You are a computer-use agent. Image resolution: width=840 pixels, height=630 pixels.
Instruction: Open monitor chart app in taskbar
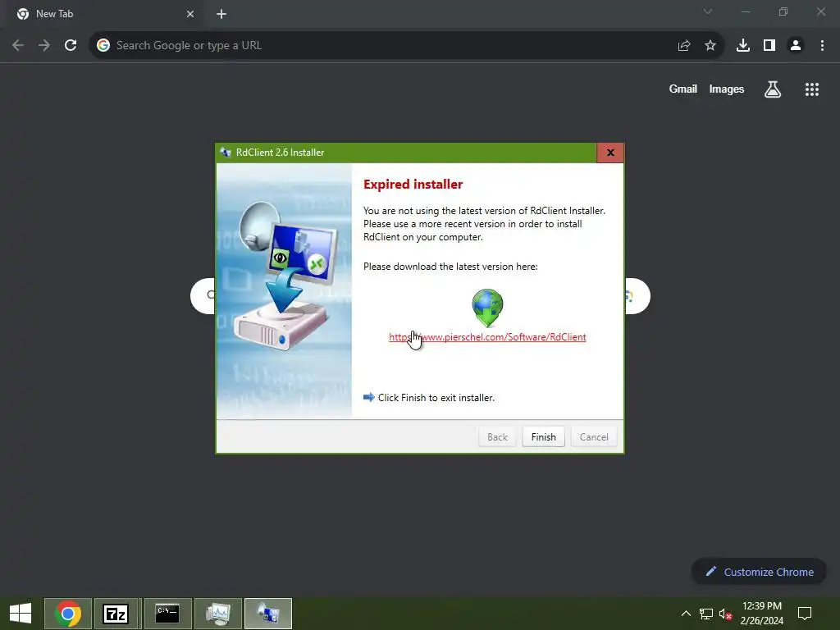pos(217,614)
